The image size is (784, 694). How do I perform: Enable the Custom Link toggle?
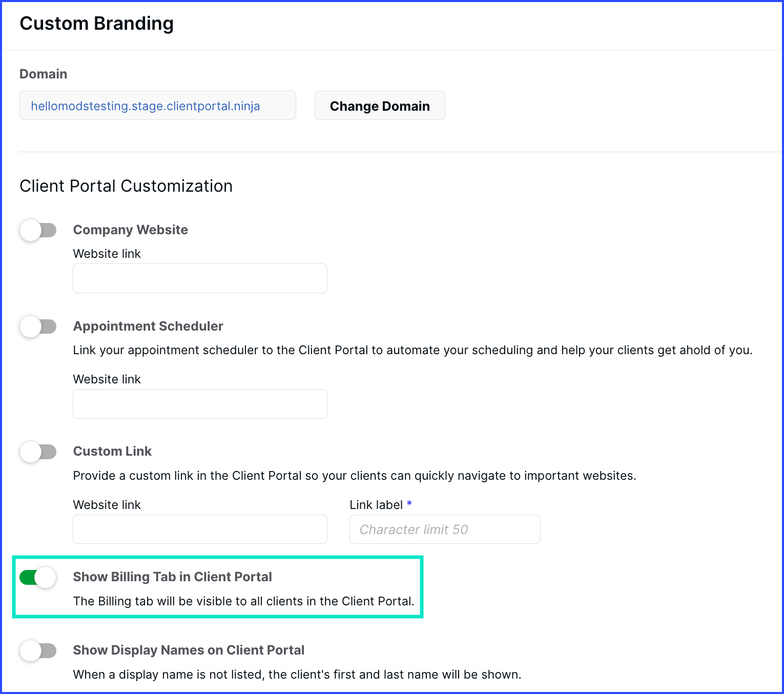coord(38,452)
